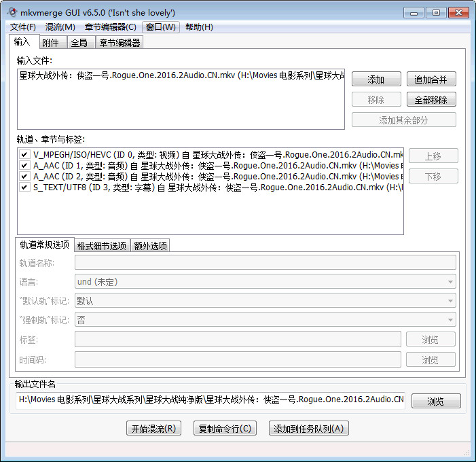
Task: Open the 格式细节选项 tab
Action: point(101,246)
